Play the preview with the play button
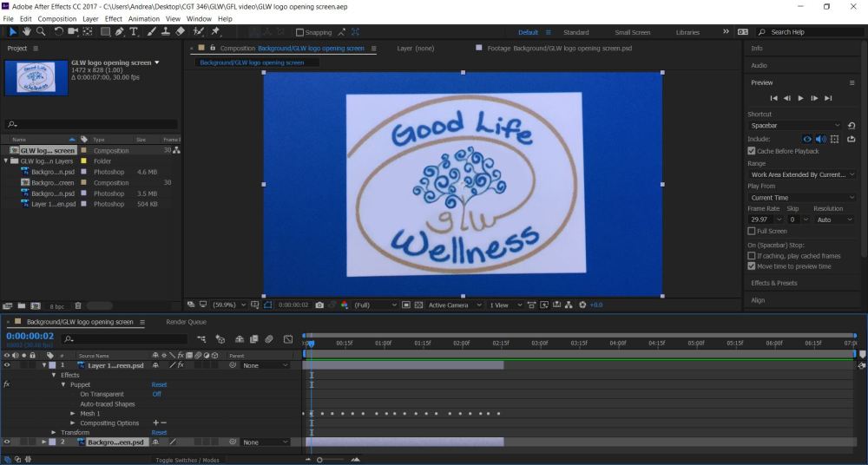 click(800, 98)
